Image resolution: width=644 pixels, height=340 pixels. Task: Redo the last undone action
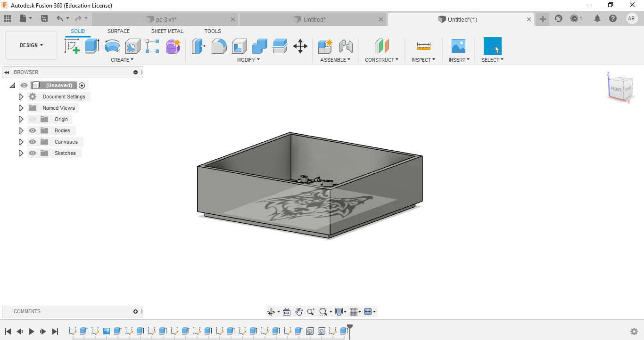pyautogui.click(x=78, y=18)
